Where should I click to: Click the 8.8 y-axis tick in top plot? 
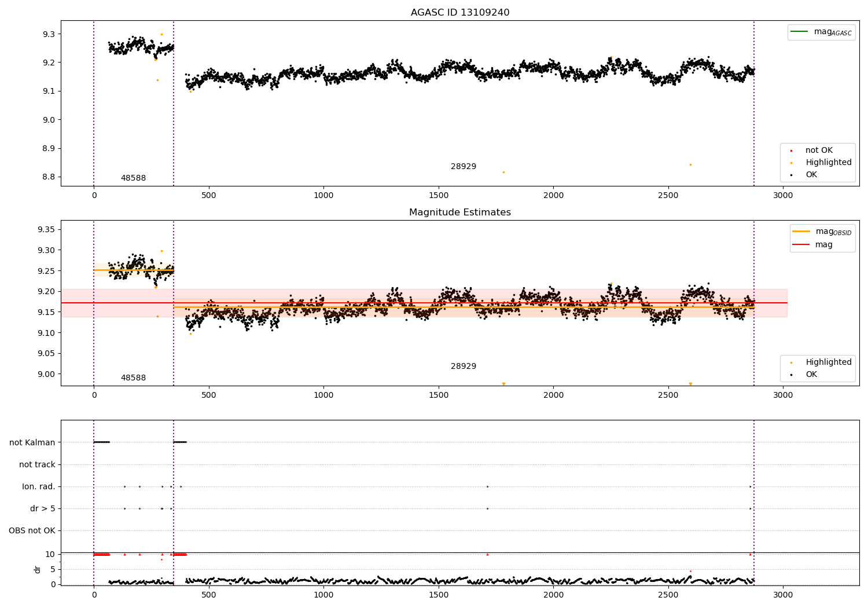pyautogui.click(x=49, y=177)
